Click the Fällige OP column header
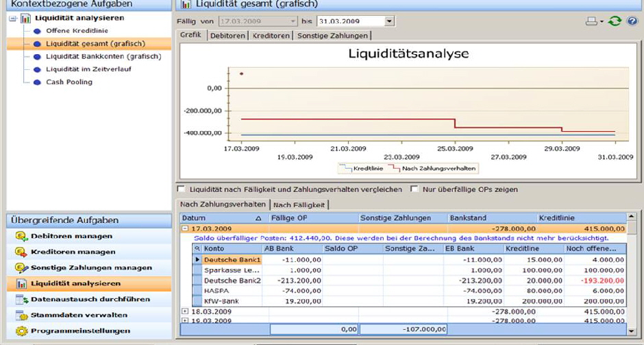The image size is (644, 345). [314, 218]
